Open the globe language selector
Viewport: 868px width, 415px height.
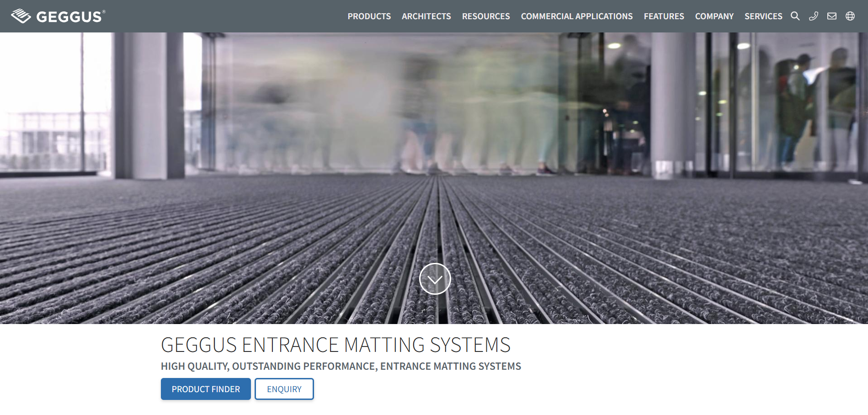coord(850,16)
